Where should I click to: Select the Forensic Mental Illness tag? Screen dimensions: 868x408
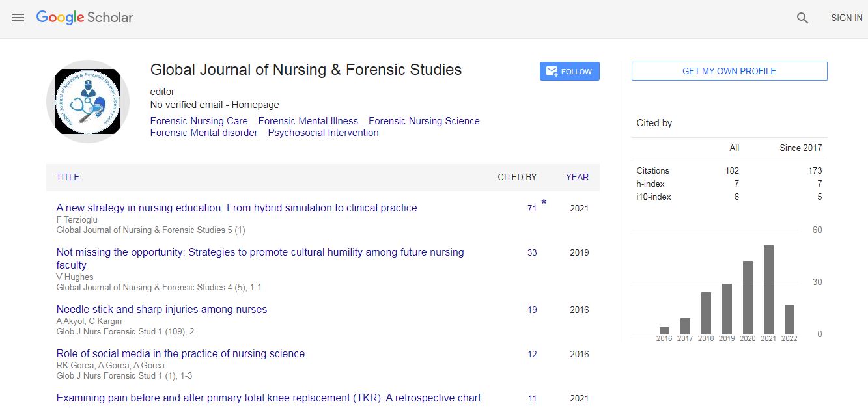click(x=308, y=121)
